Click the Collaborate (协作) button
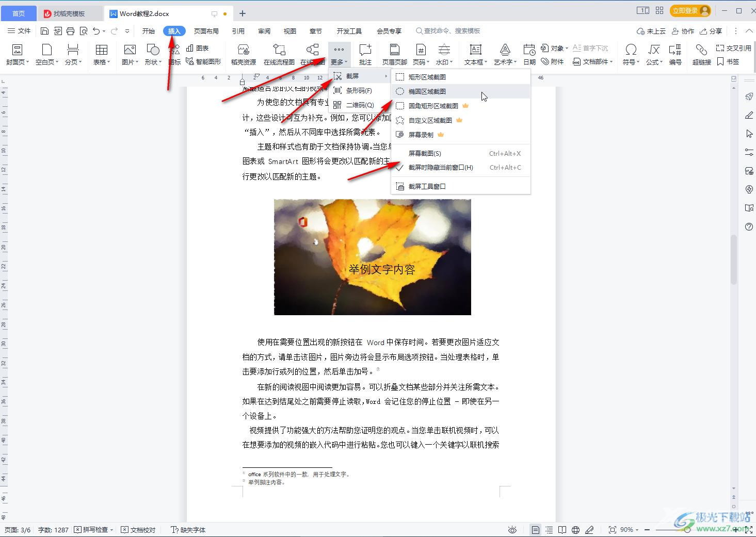This screenshot has width=756, height=537. coord(683,31)
